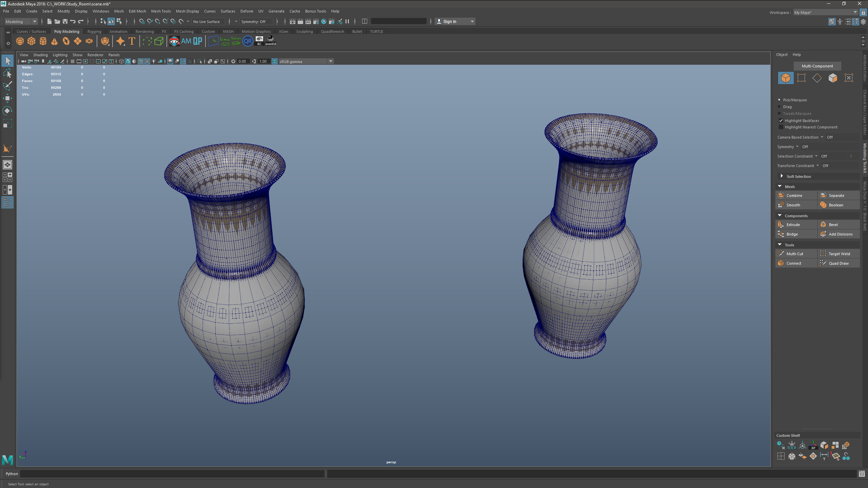Toggle color management ON button in viewport

275,61
